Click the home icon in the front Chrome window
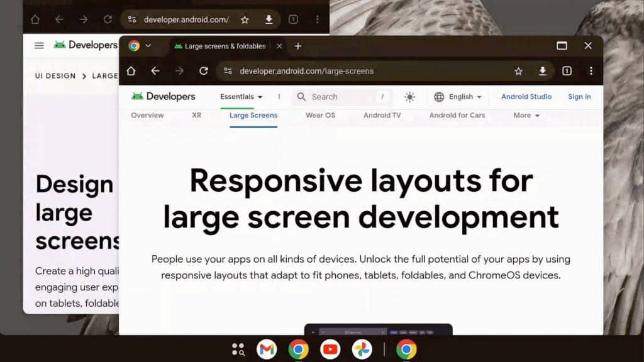This screenshot has height=362, width=644. click(131, 71)
